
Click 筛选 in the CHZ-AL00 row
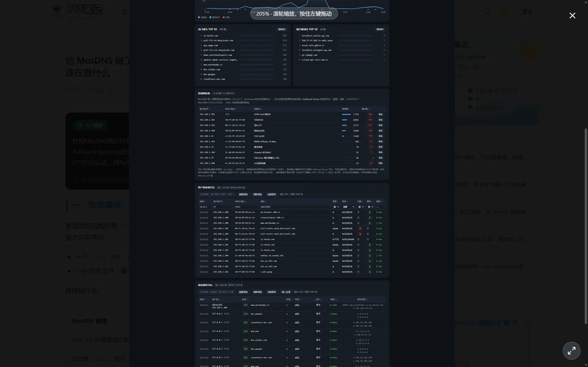pos(380,136)
